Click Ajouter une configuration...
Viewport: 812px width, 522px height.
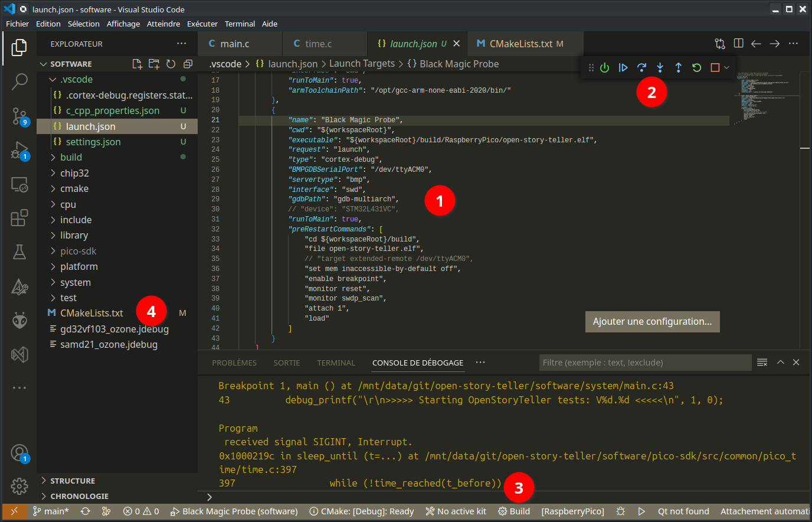[x=652, y=321]
